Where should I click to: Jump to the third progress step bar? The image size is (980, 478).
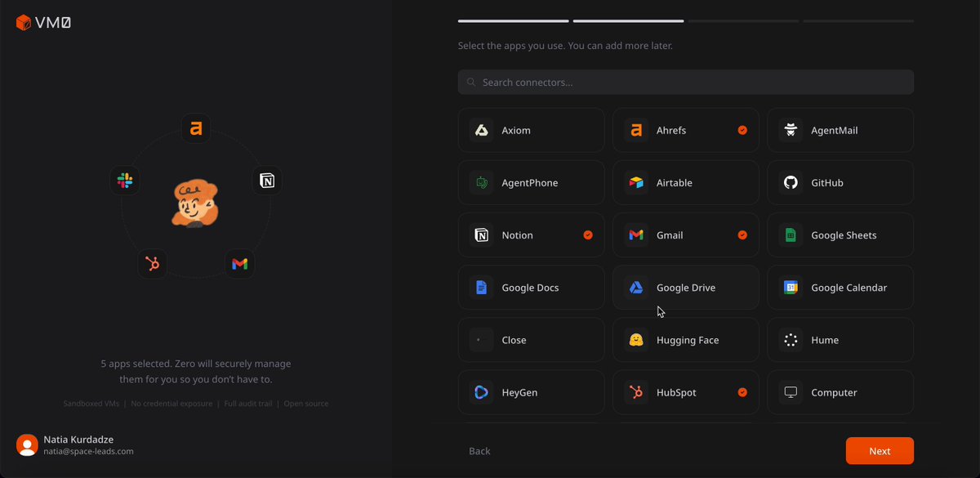(x=743, y=20)
